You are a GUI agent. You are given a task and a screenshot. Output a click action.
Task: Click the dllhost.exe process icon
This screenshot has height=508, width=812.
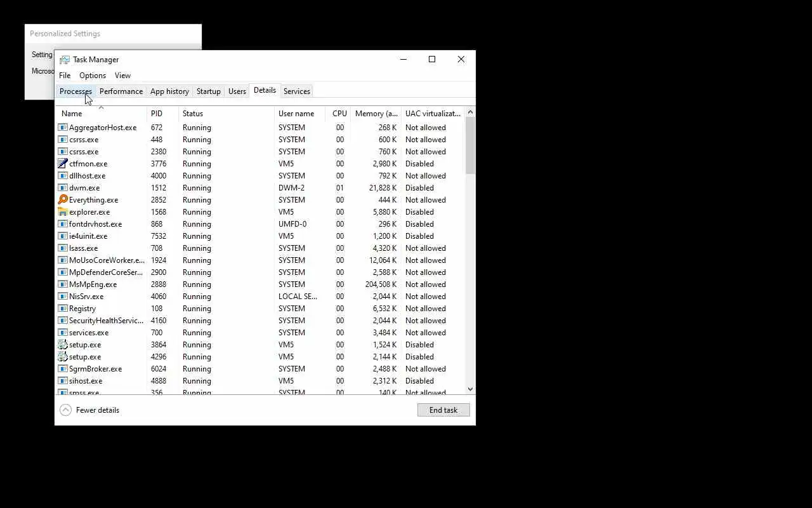coord(63,176)
